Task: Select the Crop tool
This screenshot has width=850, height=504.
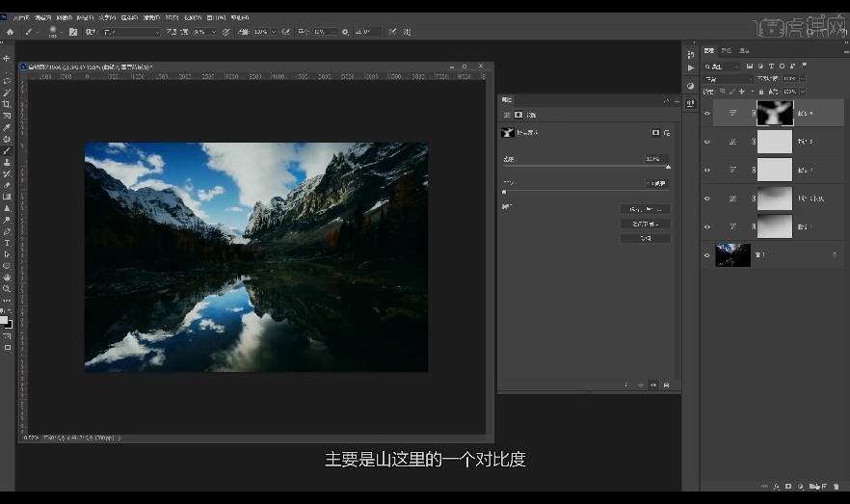Action: [x=7, y=104]
